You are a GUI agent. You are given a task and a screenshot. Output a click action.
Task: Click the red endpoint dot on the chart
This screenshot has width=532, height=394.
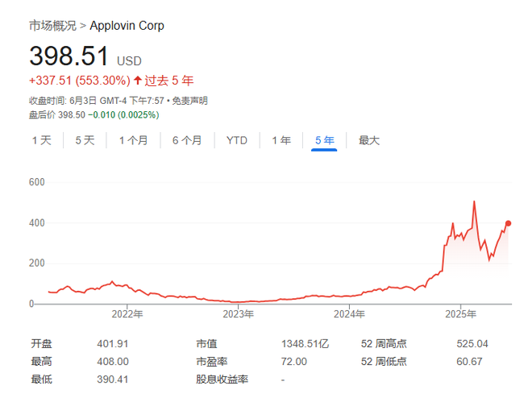[508, 223]
